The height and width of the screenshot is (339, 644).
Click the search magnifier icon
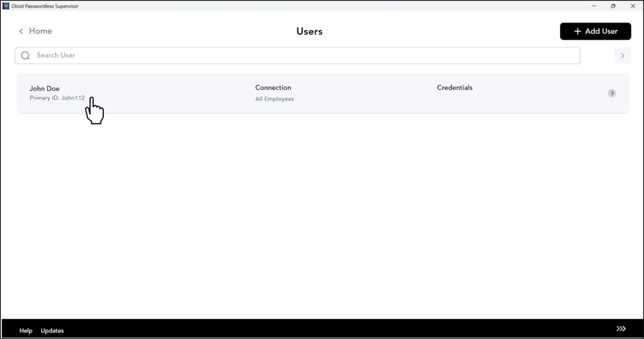(25, 55)
